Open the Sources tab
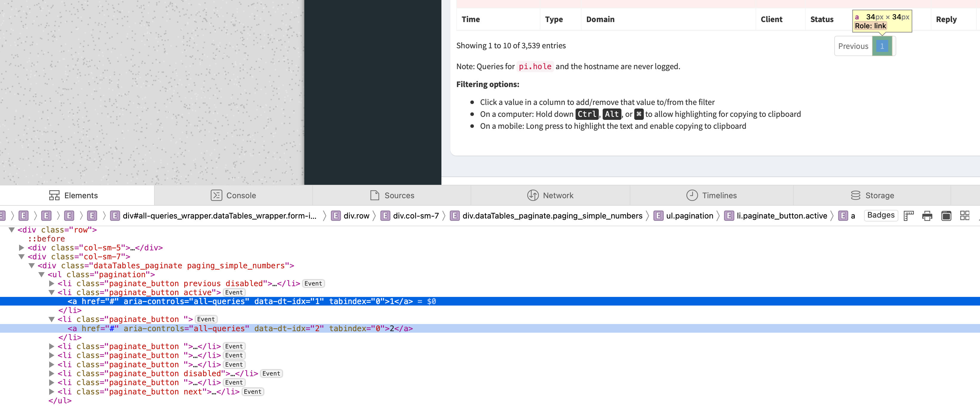Screen dimensions: 980x406 (392, 195)
